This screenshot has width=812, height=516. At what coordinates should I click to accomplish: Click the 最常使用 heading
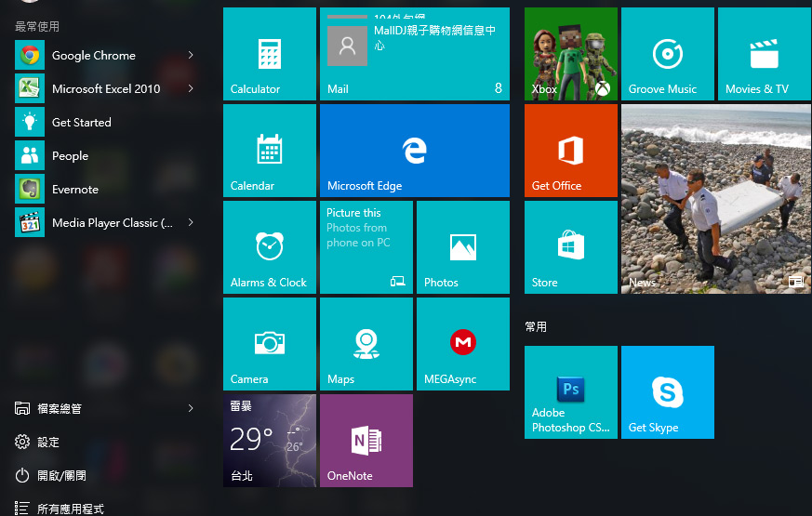pos(37,26)
